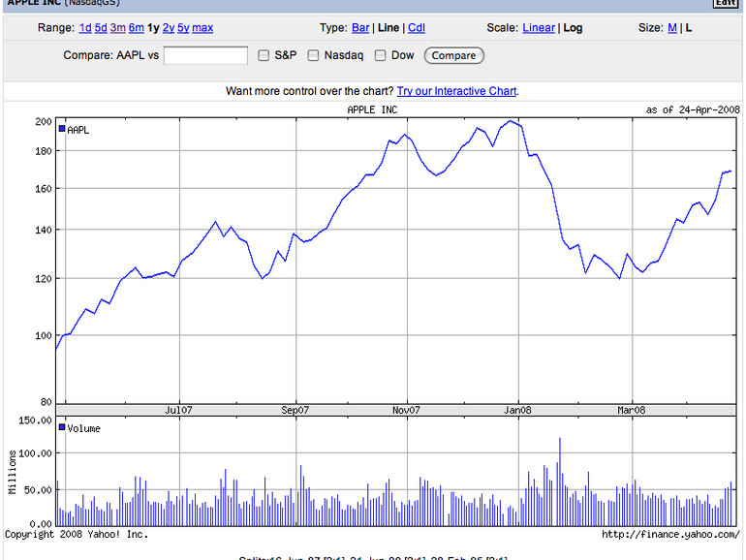Click the Jul07 axis label

coord(178,410)
